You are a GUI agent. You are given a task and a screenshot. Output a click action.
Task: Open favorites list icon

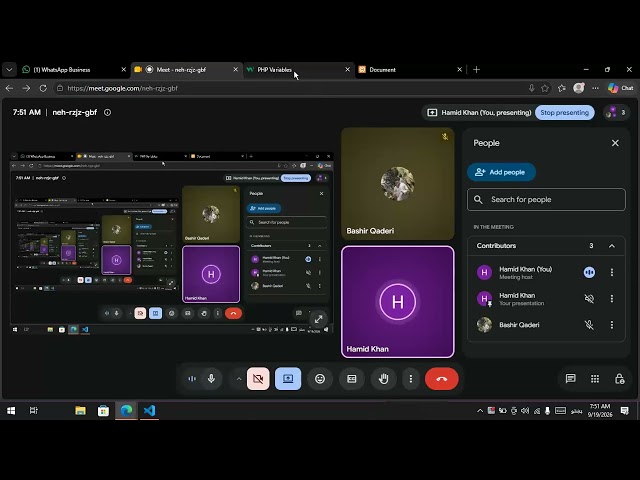pos(562,88)
